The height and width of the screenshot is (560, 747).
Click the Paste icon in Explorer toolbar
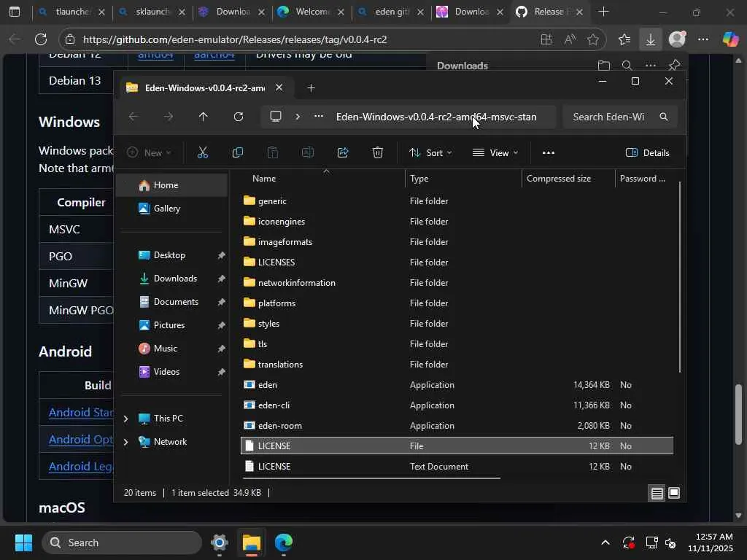coord(273,152)
